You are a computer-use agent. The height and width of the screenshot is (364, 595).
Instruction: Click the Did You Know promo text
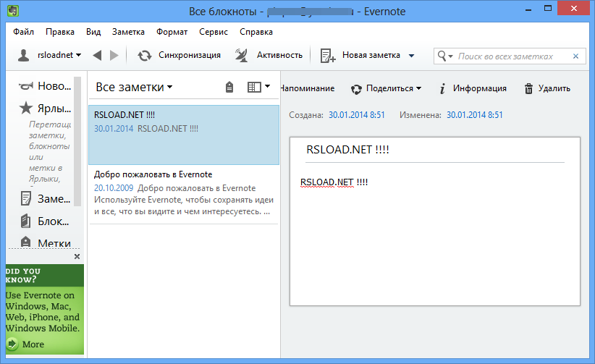(43, 312)
